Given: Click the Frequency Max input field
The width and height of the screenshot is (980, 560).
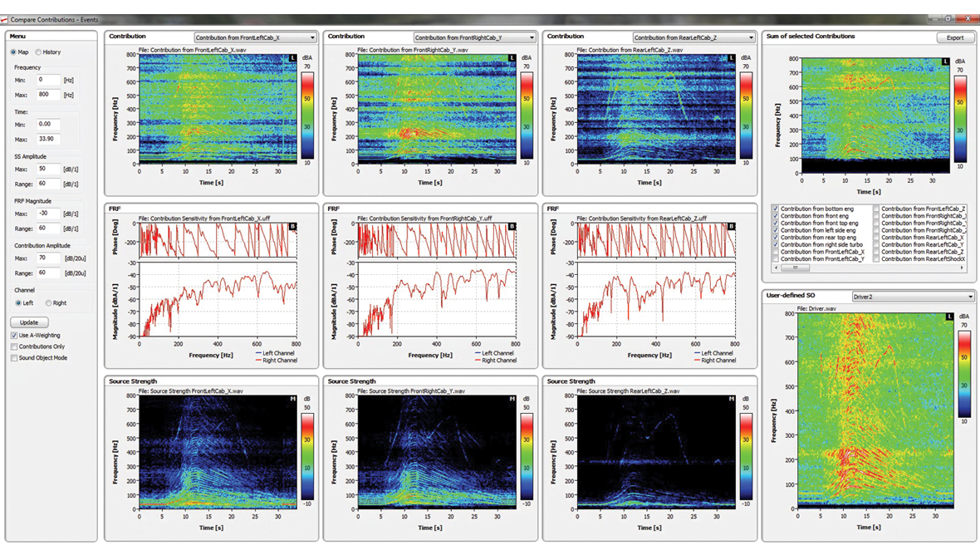Looking at the screenshot, I should click(48, 96).
